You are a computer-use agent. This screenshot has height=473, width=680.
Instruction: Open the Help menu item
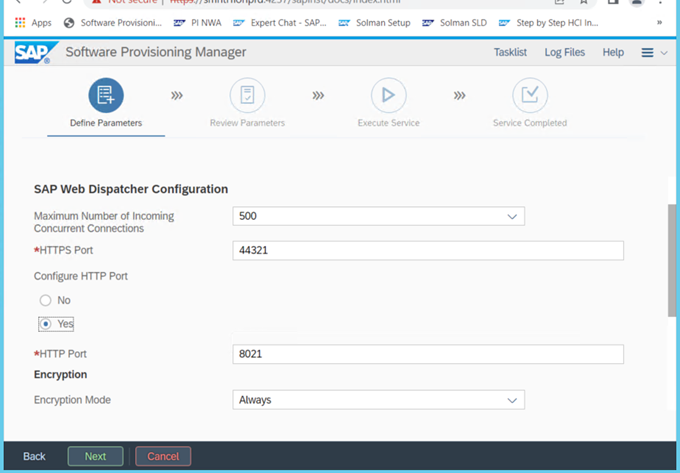pyautogui.click(x=613, y=52)
